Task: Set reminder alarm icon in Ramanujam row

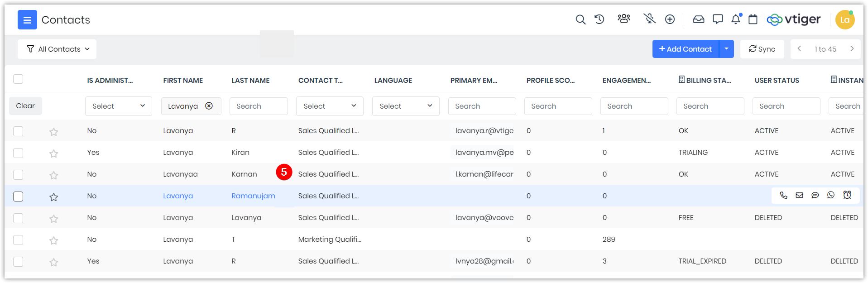Action: click(847, 195)
